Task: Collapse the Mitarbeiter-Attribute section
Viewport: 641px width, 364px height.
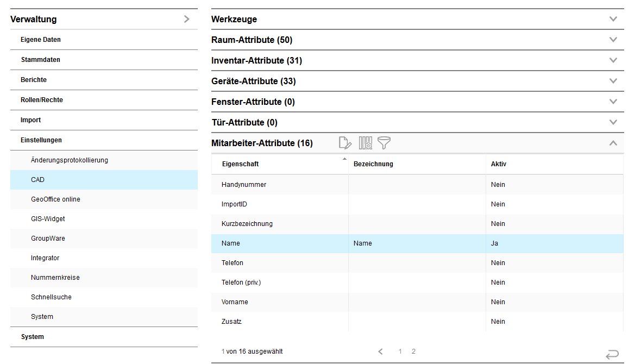Action: click(613, 143)
